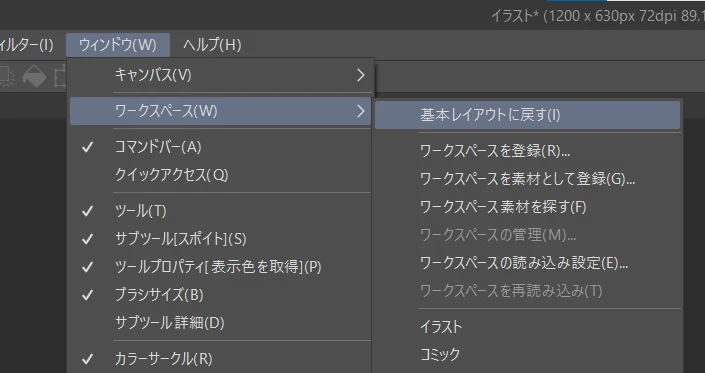Open the ウィンドウ(W) menu
The height and width of the screenshot is (373, 705).
click(x=118, y=45)
